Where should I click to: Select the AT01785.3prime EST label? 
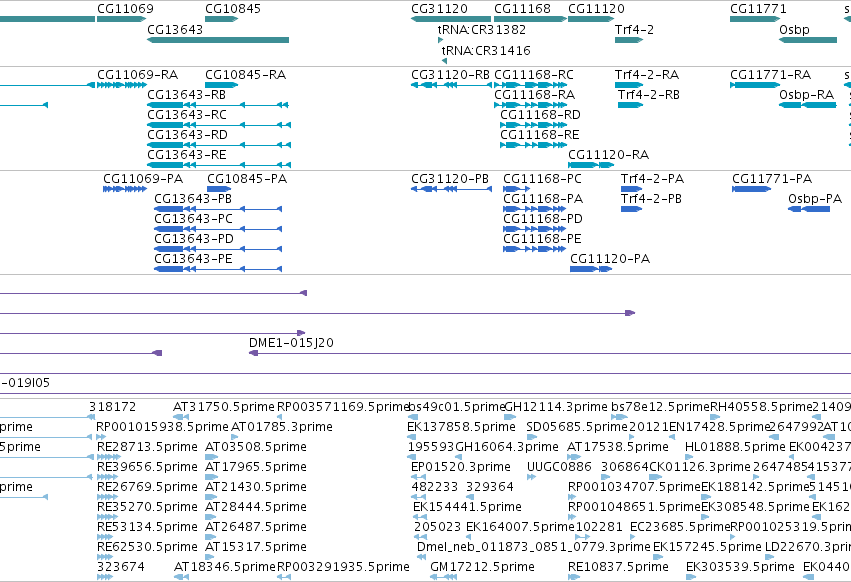(x=282, y=427)
